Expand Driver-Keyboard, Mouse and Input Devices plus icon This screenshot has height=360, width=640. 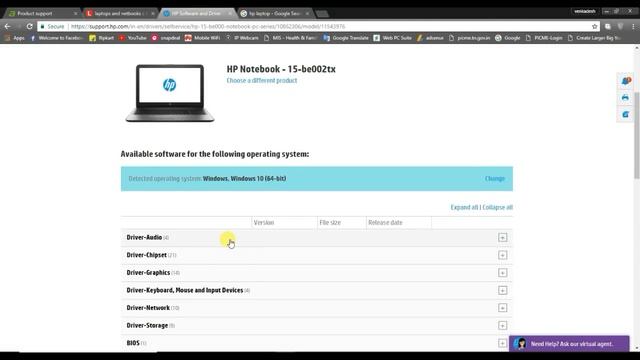502,290
